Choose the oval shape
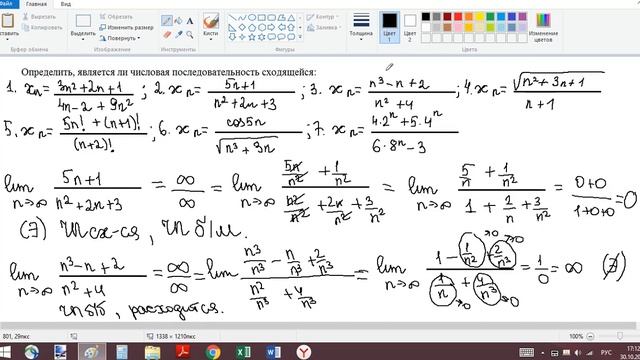 click(252, 18)
